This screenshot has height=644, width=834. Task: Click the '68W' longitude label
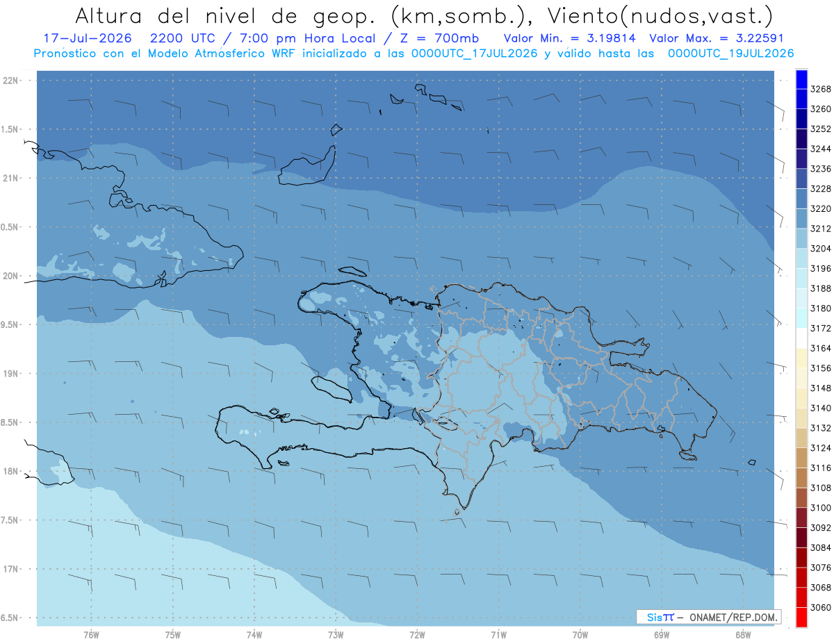point(743,635)
